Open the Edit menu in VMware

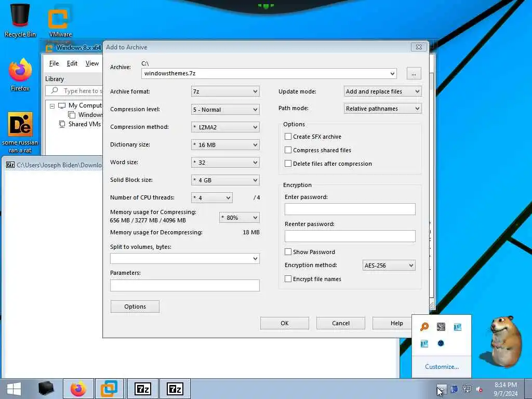click(x=72, y=63)
